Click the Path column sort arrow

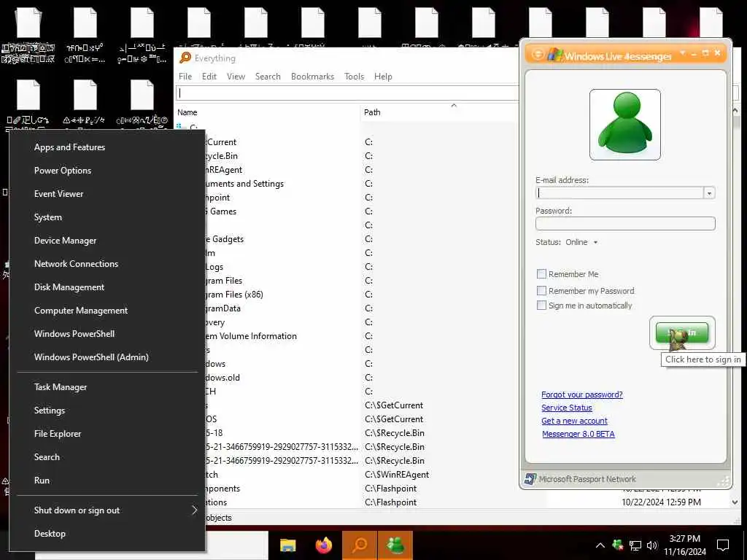[454, 106]
